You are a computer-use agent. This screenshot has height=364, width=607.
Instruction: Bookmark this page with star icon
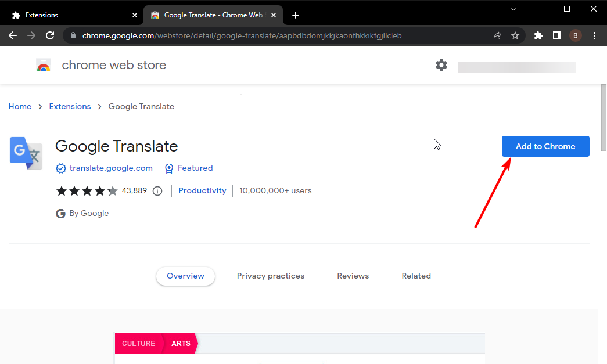(515, 35)
